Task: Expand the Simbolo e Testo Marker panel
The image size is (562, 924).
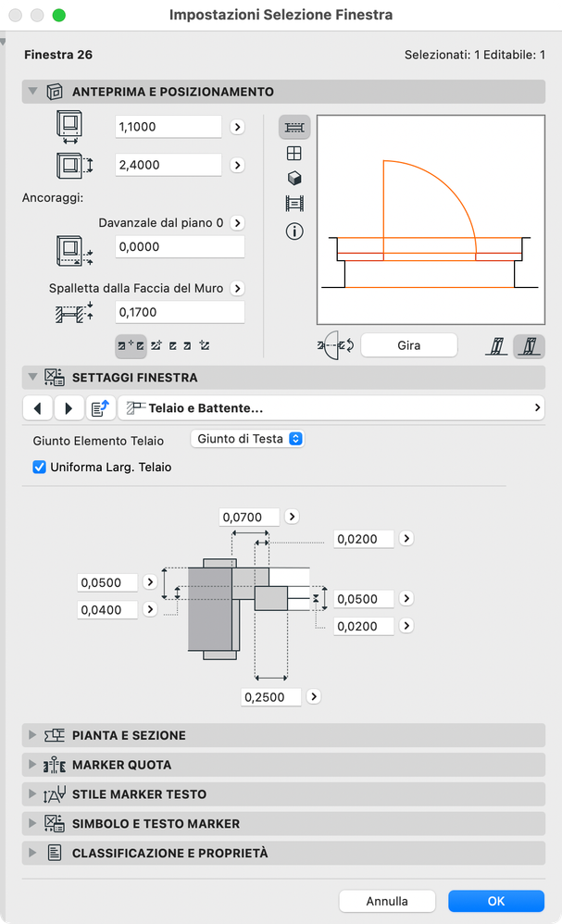Action: point(32,823)
